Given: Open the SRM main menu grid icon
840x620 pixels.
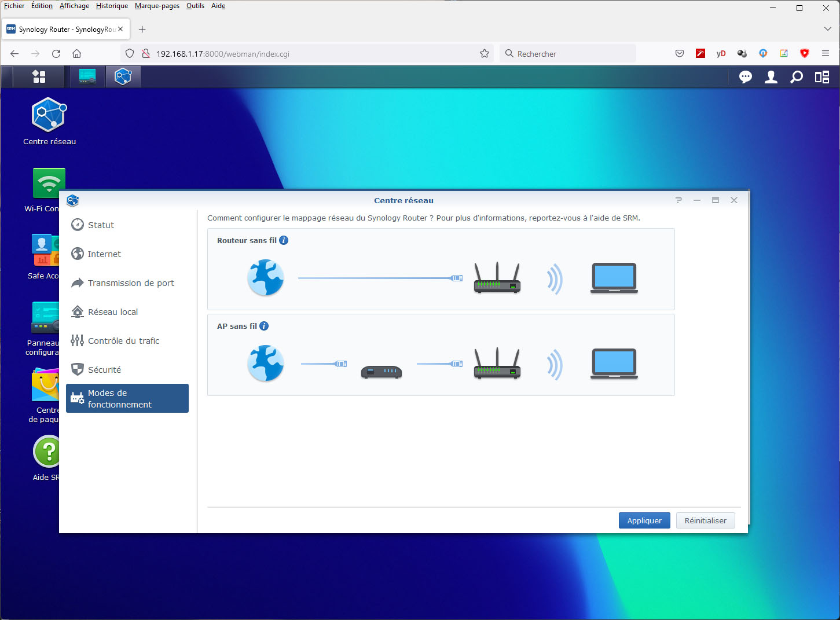Looking at the screenshot, I should click(x=39, y=76).
